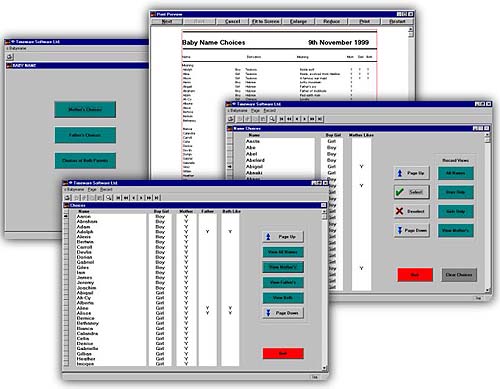Viewport: 500px width, 389px height.
Task: Open the Page menu in the Choices window
Action: pyautogui.click(x=92, y=189)
